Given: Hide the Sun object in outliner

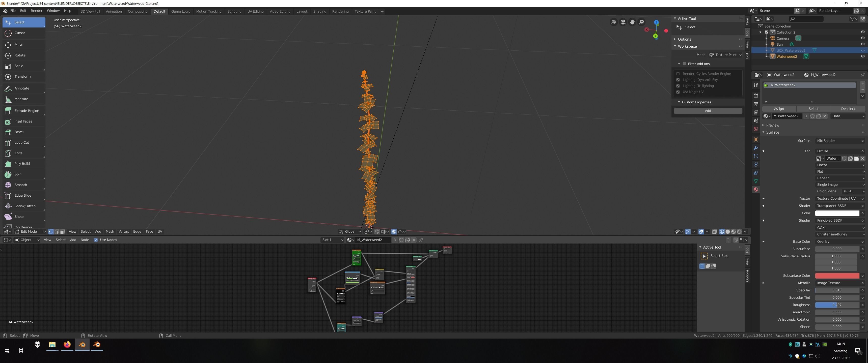Looking at the screenshot, I should click(x=863, y=44).
